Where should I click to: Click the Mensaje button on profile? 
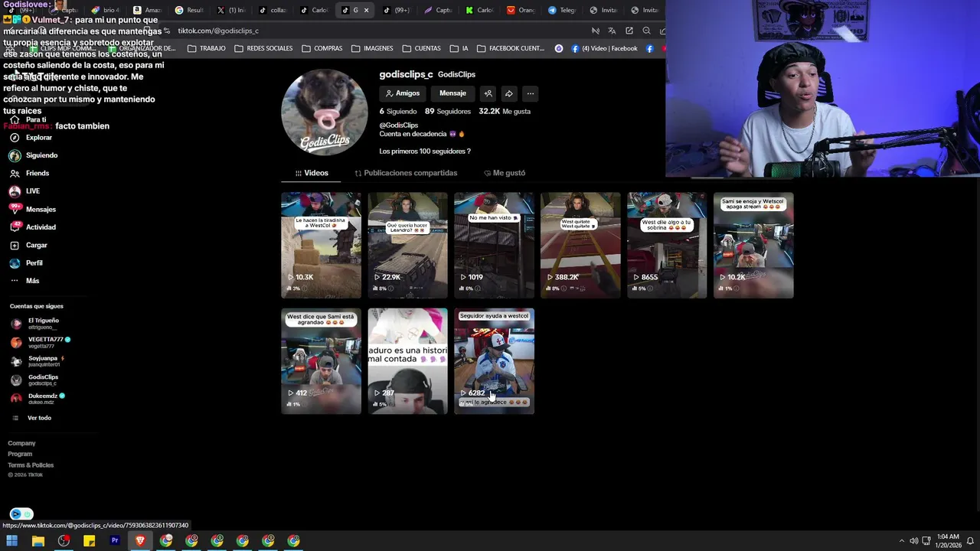click(452, 93)
